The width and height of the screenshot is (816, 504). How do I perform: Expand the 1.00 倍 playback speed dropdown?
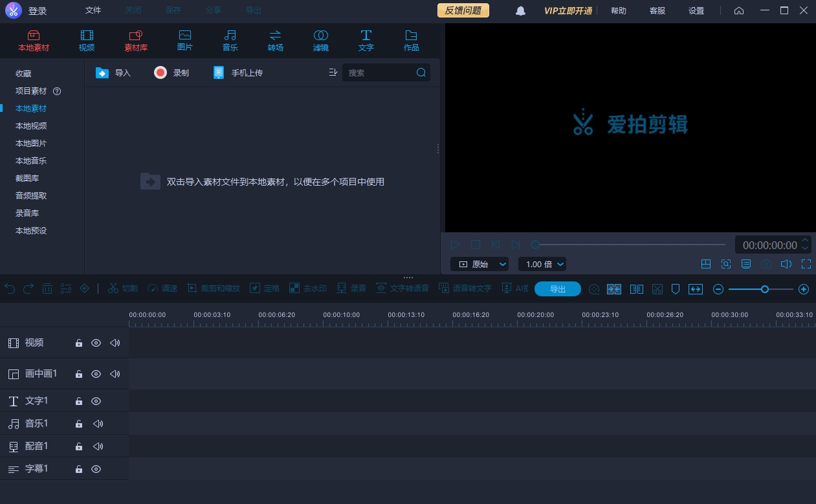542,264
